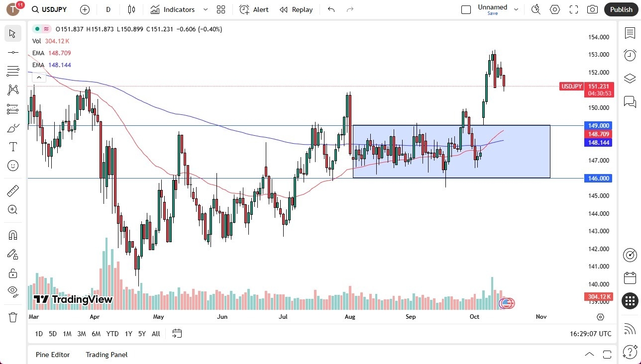Screen dimensions: 641x364
Task: Click the Publish button
Action: [621, 9]
